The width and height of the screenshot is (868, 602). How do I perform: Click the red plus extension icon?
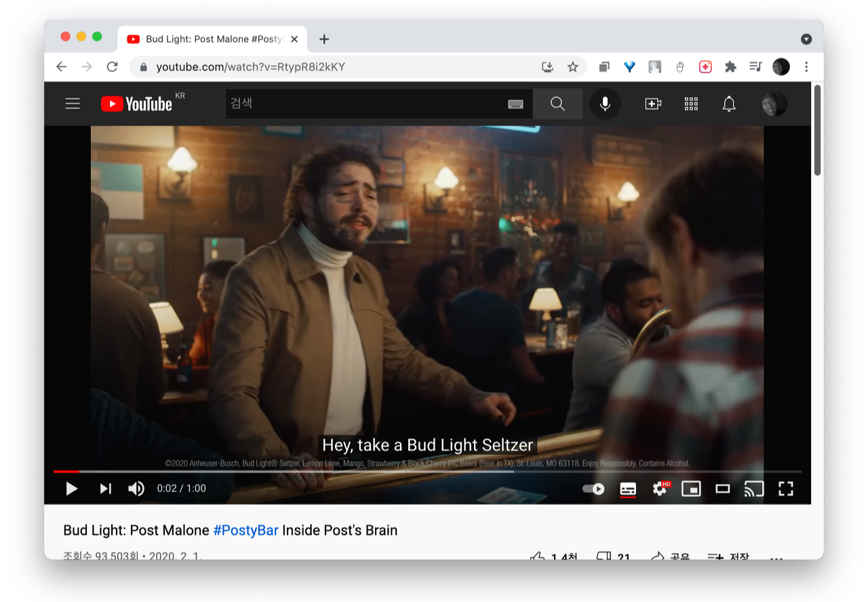(x=705, y=66)
